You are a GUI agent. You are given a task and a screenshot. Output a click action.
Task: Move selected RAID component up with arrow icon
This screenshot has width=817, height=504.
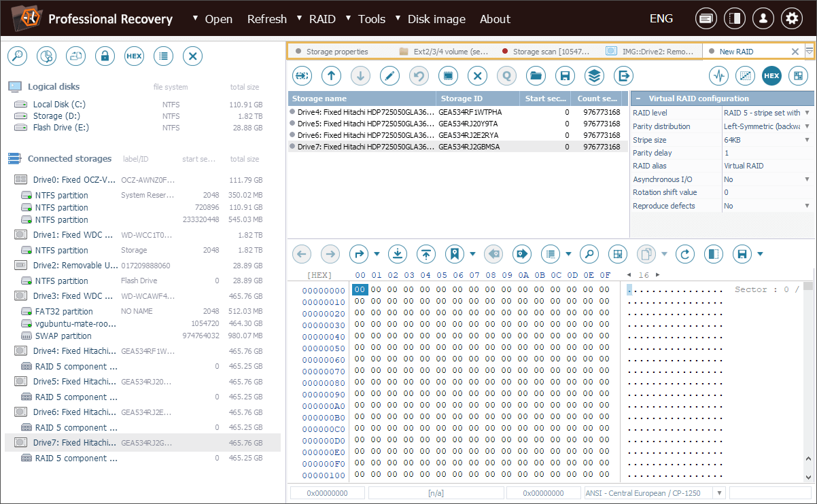tap(331, 75)
